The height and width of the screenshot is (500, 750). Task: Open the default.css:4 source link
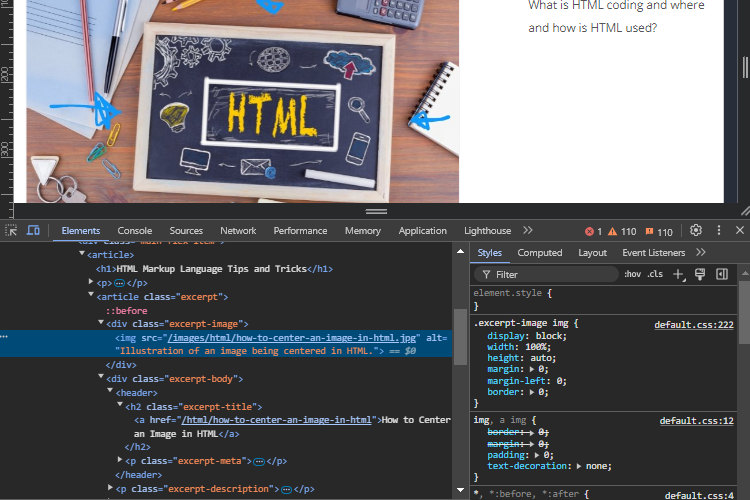[x=699, y=495]
